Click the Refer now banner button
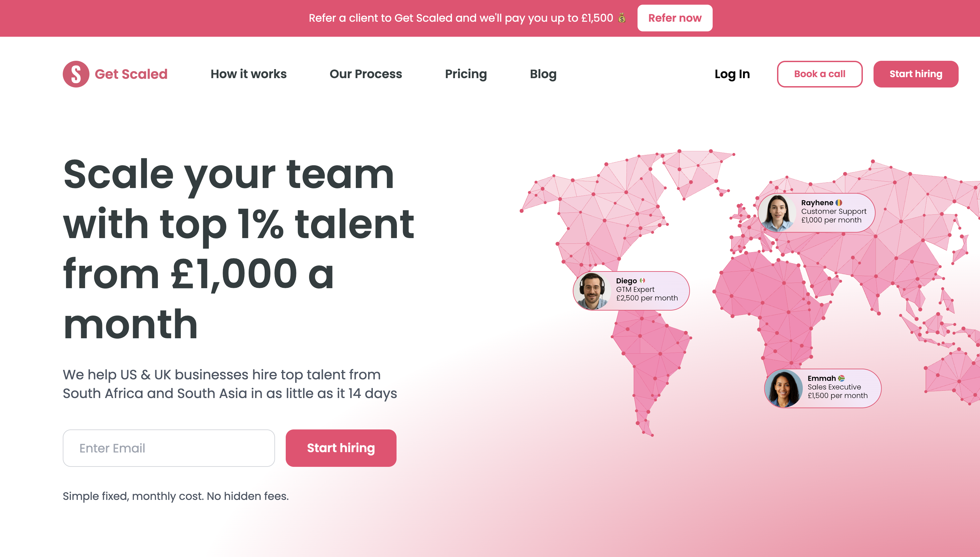 (x=675, y=18)
